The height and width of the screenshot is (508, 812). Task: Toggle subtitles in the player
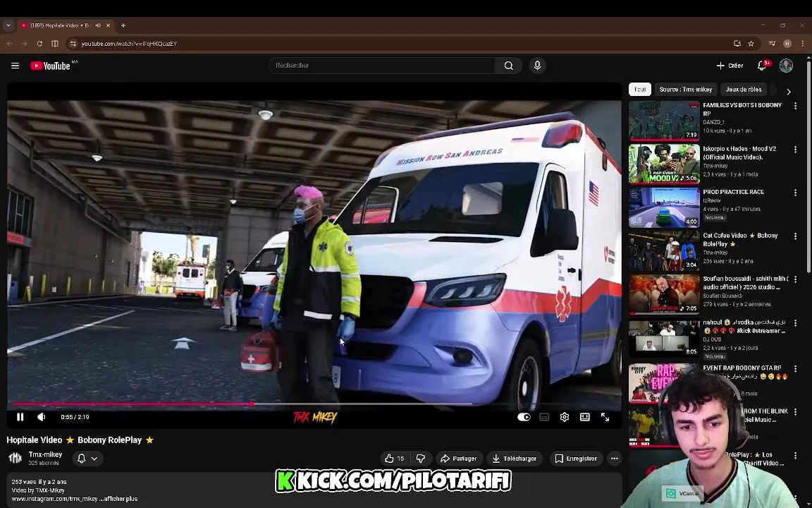pyautogui.click(x=544, y=417)
